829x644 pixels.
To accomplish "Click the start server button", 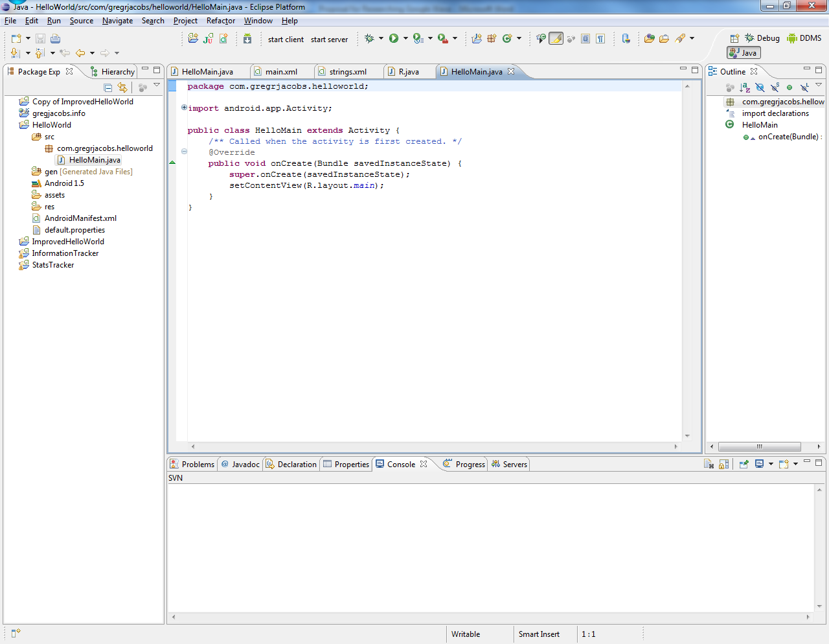I will [329, 40].
